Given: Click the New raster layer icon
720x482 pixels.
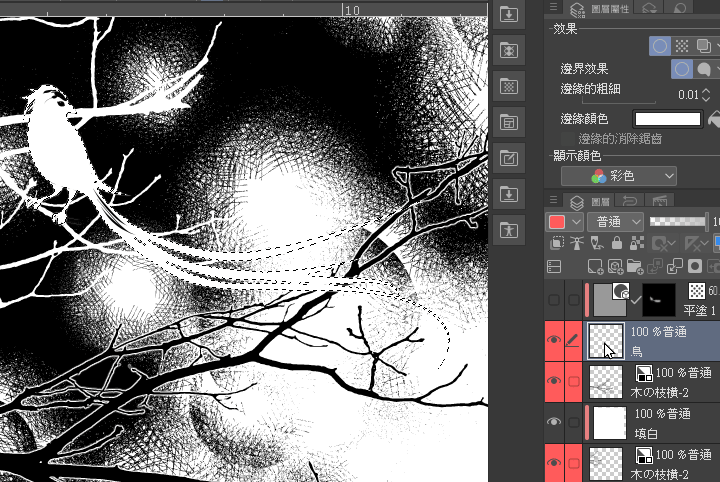Looking at the screenshot, I should [x=595, y=266].
